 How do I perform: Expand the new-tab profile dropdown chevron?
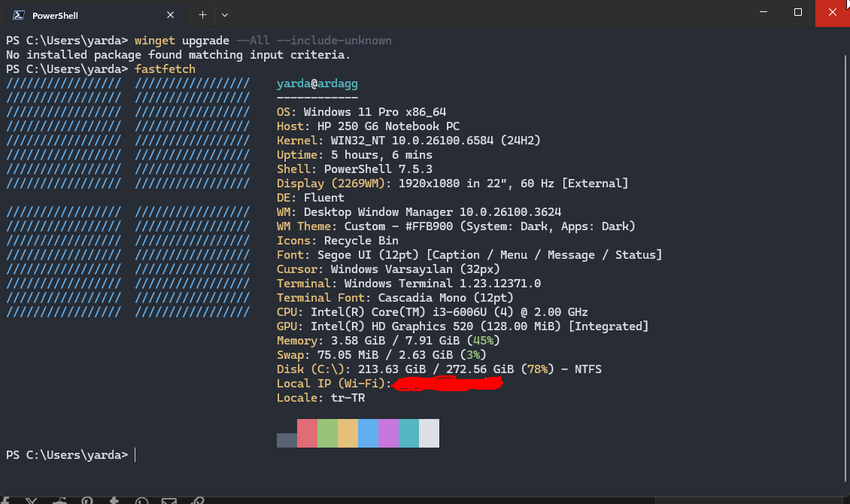pyautogui.click(x=225, y=15)
